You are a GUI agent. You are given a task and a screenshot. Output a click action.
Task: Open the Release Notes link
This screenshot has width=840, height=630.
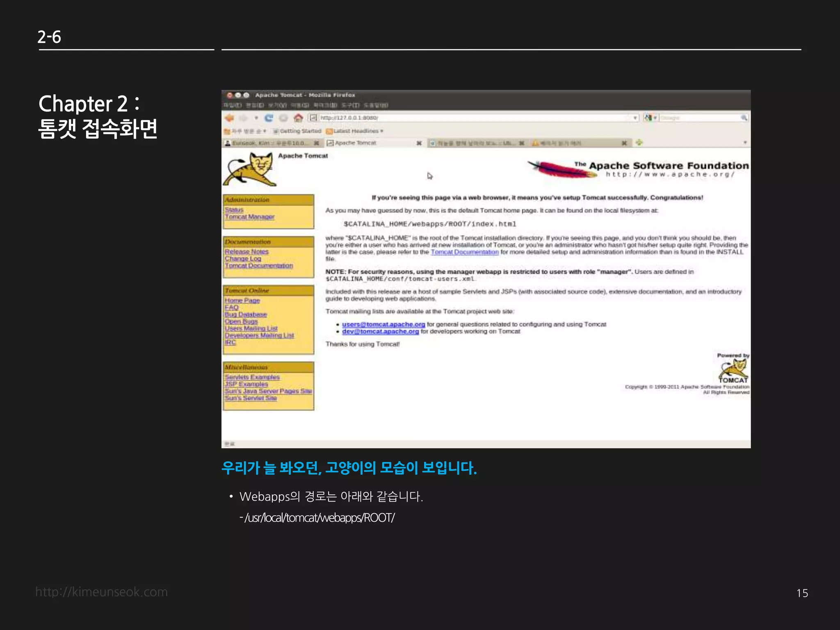pos(247,252)
